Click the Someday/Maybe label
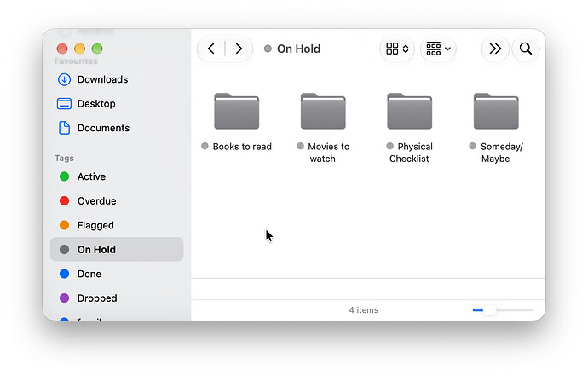Screen dimensions: 588x376 [501, 153]
